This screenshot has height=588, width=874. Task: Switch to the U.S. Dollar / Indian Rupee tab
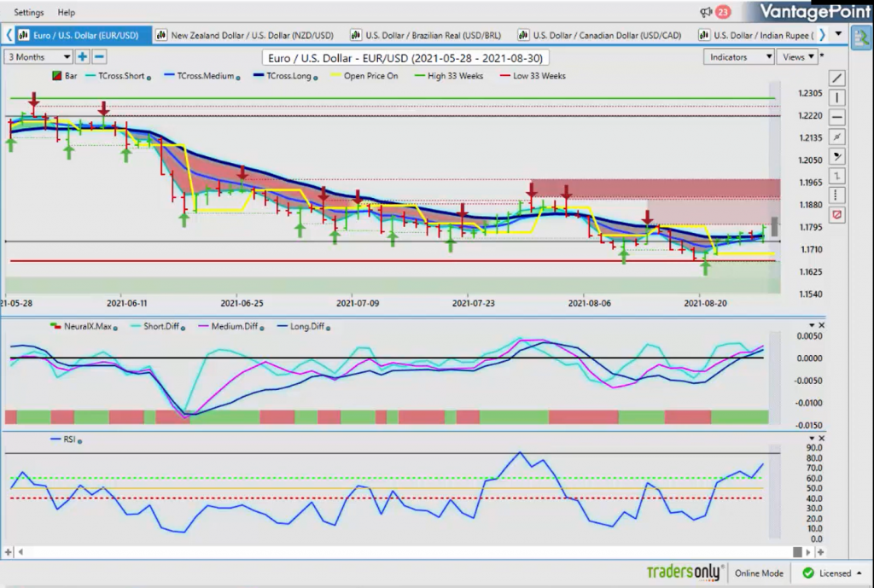tap(756, 35)
